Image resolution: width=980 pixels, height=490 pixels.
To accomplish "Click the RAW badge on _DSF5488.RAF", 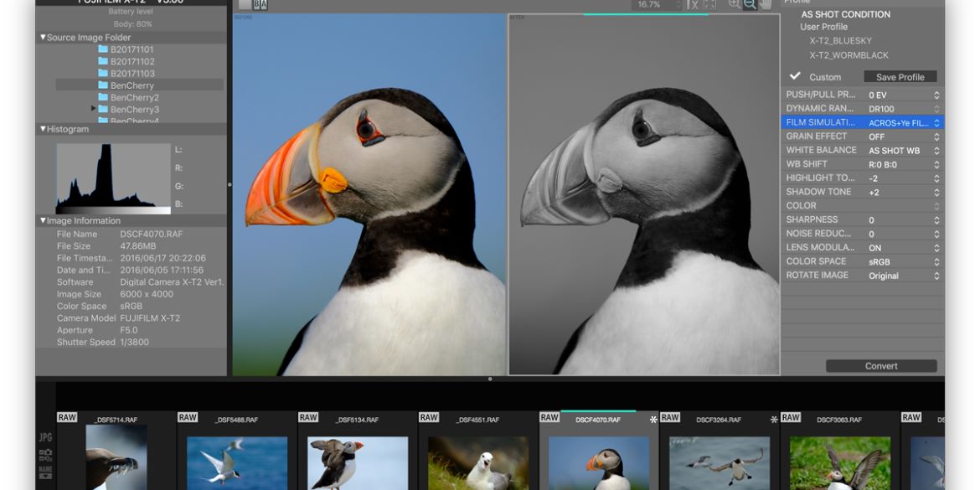I will click(x=188, y=417).
